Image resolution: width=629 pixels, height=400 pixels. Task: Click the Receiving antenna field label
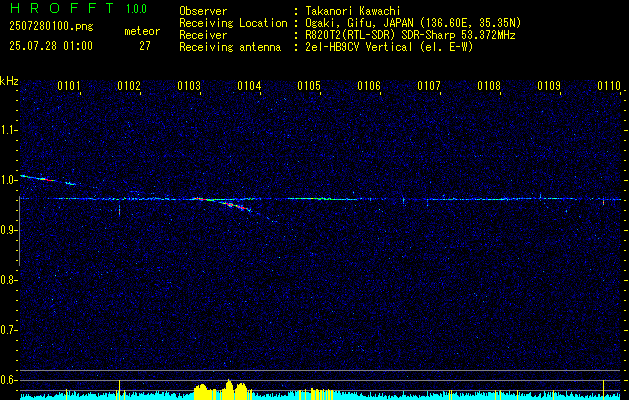pos(230,47)
